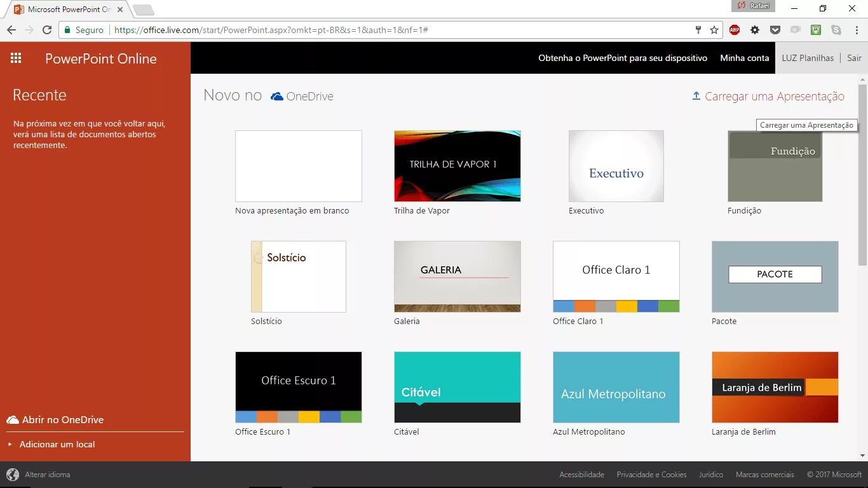
Task: Click the page vertical scrollbar thumb
Action: pyautogui.click(x=862, y=175)
